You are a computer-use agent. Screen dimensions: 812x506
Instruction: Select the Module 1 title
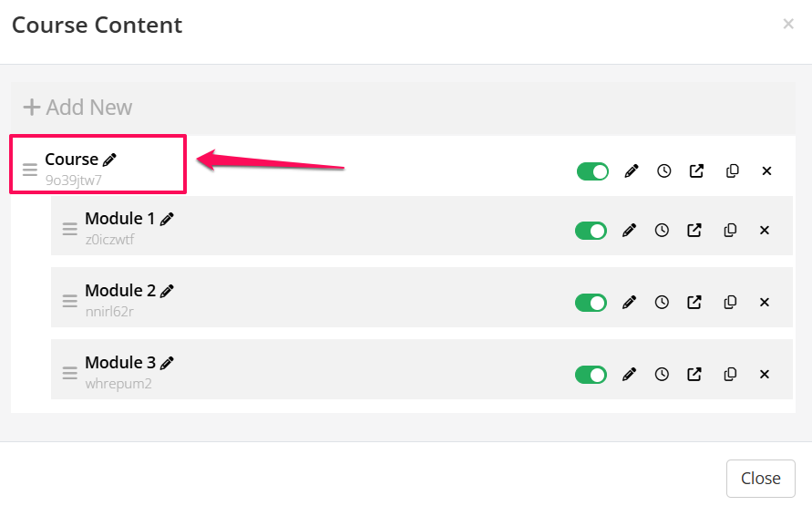(x=119, y=219)
